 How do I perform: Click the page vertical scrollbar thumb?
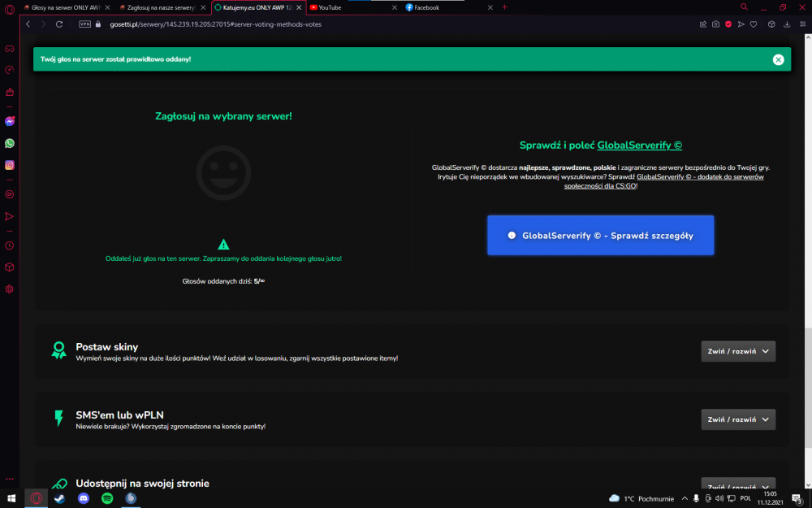pos(808,389)
